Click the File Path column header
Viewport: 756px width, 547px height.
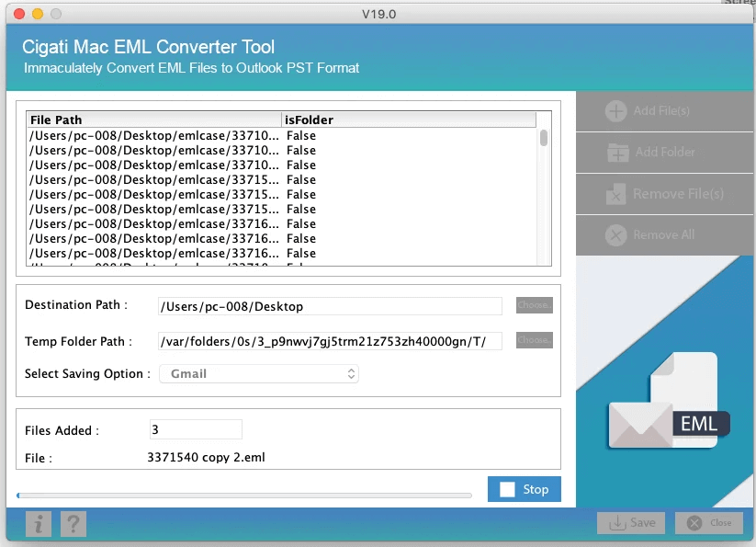[x=153, y=120]
